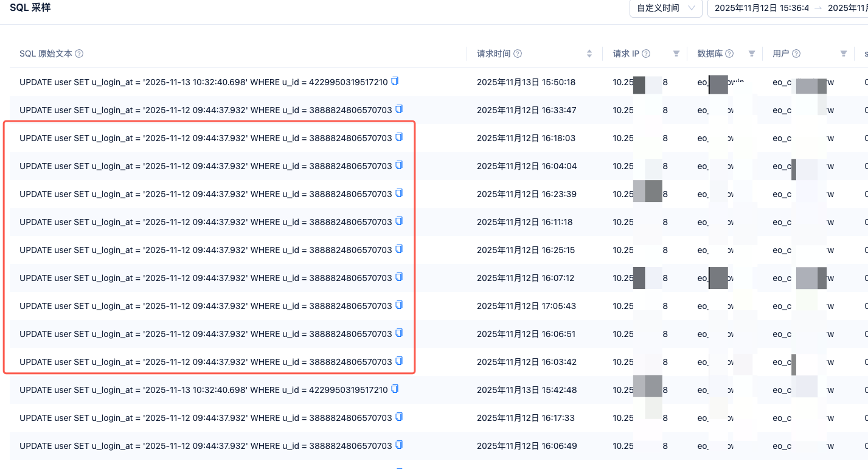Copy SQL text for the 15:42:48 request

pyautogui.click(x=395, y=389)
